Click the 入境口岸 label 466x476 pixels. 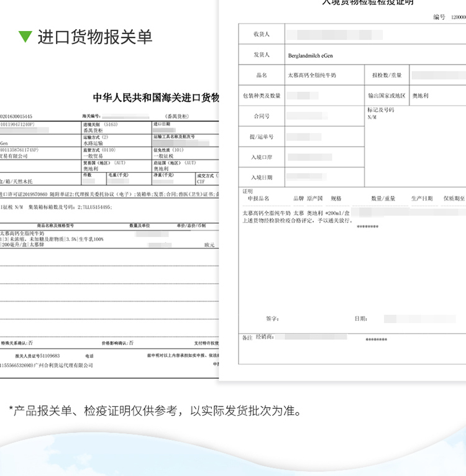tap(262, 157)
